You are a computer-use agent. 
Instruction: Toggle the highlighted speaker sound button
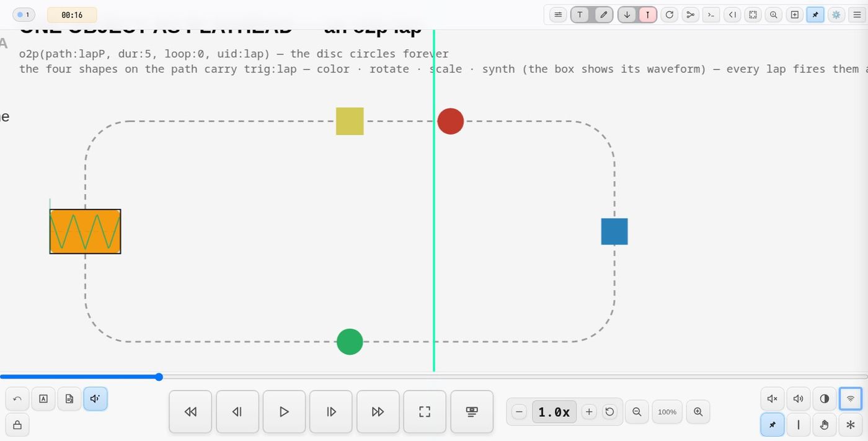[x=95, y=399]
